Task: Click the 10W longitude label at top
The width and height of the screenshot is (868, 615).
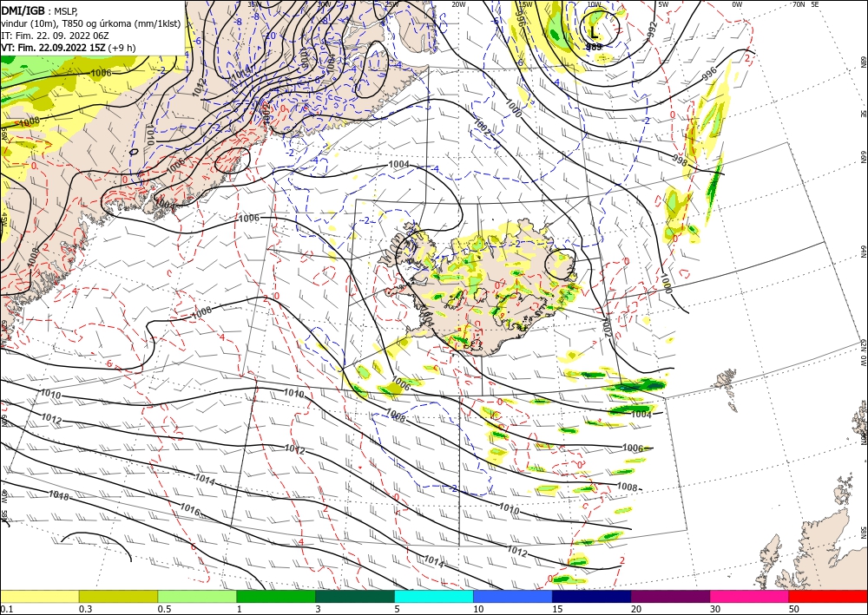Action: tap(595, 4)
